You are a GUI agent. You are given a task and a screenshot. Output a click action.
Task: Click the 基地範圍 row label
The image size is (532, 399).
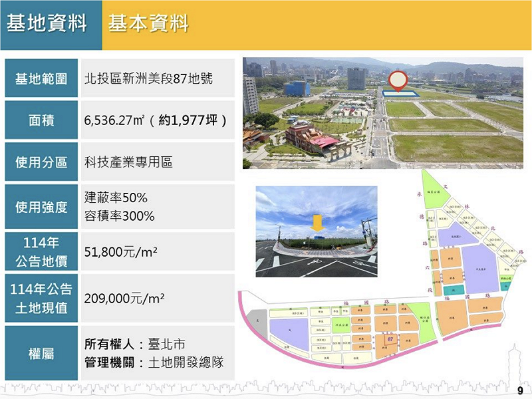(41, 78)
